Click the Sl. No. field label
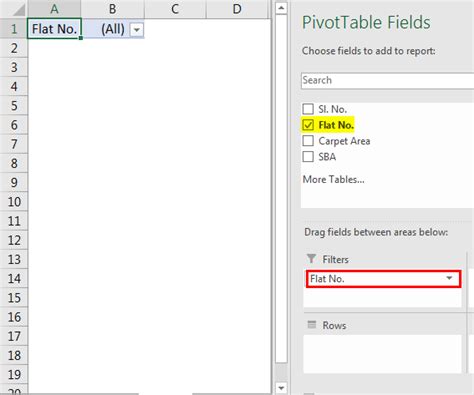Viewport: 474px width, 395px height. point(333,109)
